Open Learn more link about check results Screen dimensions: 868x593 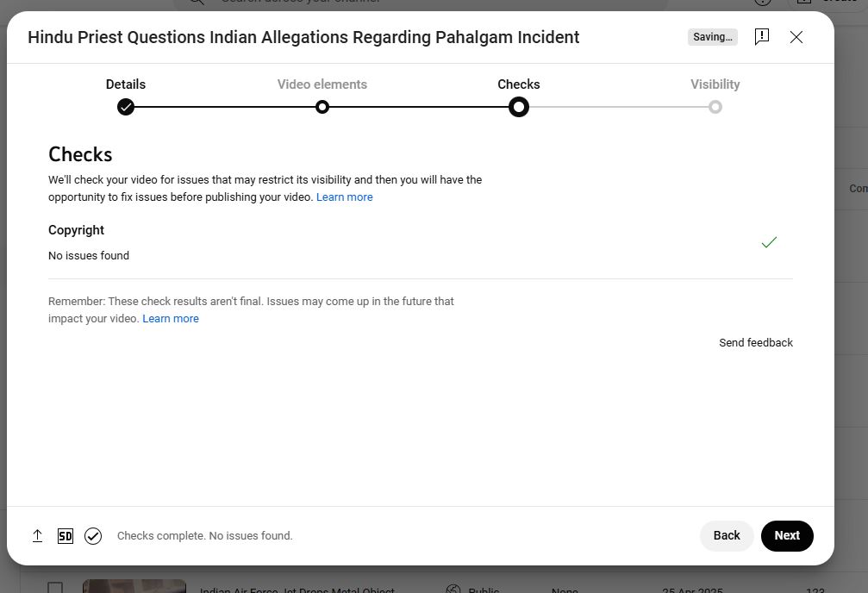click(171, 318)
